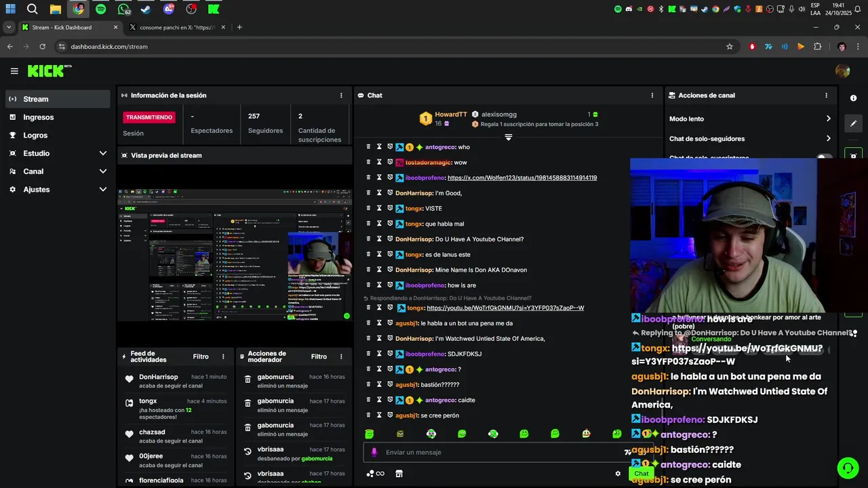This screenshot has width=868, height=488.
Task: Expand the Ajustes sidebar section
Action: click(58, 189)
